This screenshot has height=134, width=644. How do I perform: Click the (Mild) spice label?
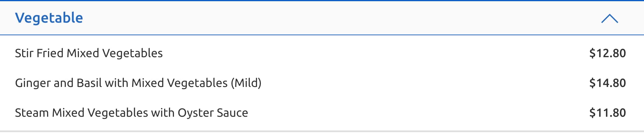(246, 83)
